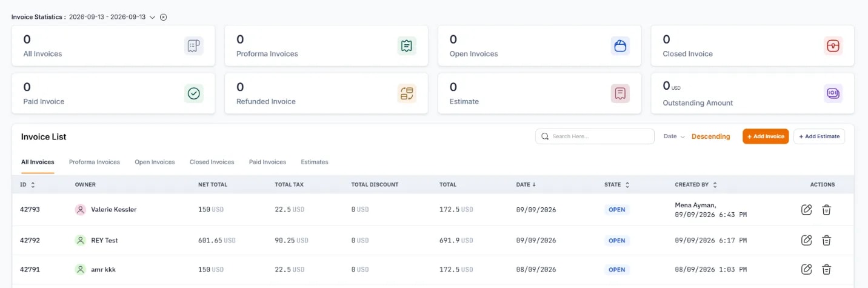The height and width of the screenshot is (288, 868).
Task: Click the 601.65 USD net total
Action: 217,240
